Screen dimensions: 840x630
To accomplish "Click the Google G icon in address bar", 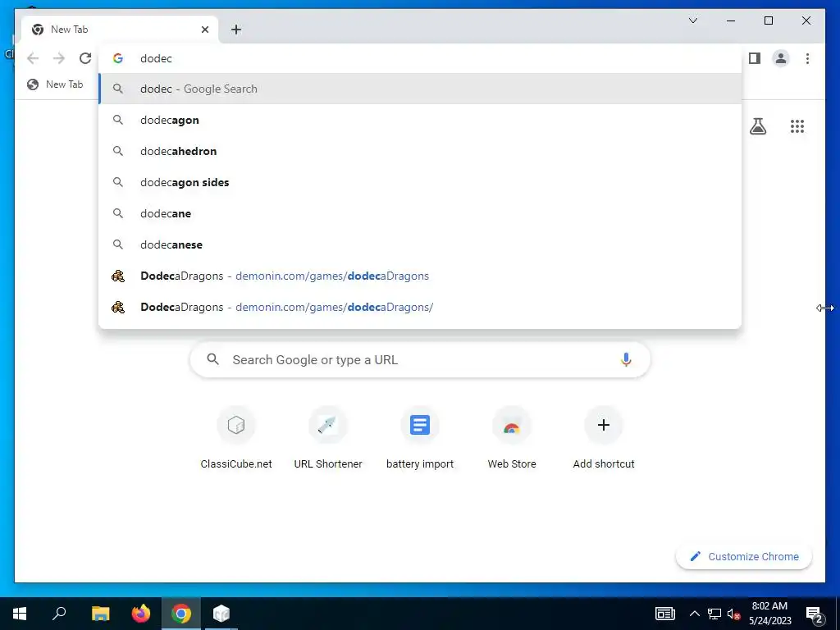I will click(118, 58).
